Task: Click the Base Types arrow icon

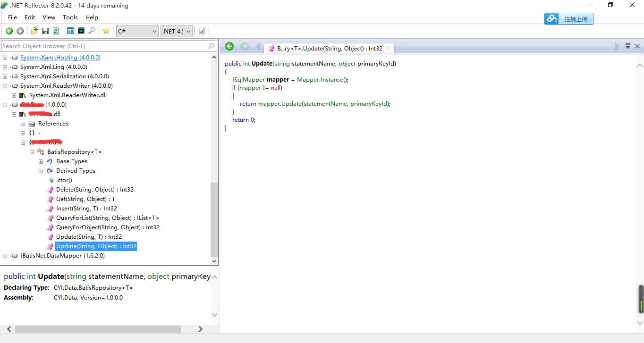Action: tap(50, 161)
